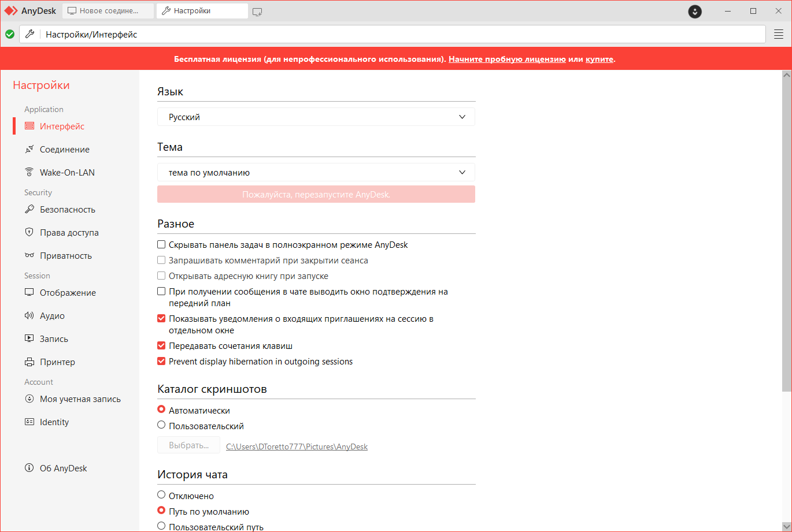Click the Wake-On-LAN sidebar icon
This screenshot has height=532, width=792.
tap(29, 172)
